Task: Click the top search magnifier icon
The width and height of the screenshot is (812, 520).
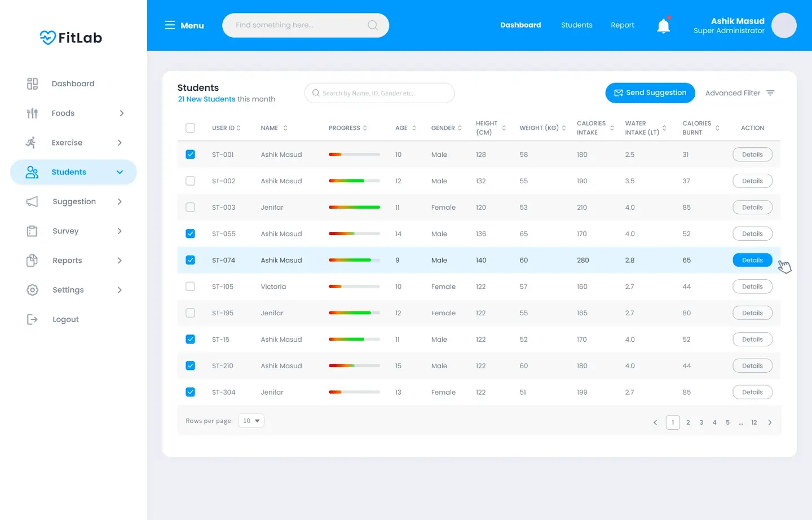Action: click(373, 25)
